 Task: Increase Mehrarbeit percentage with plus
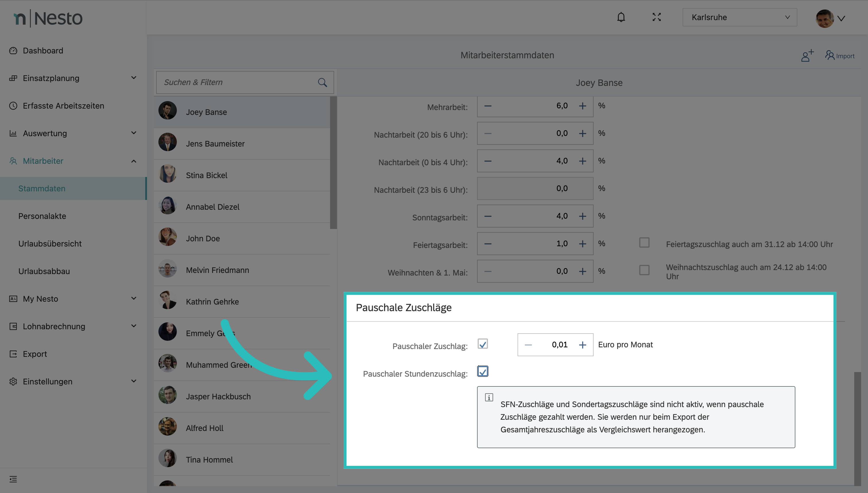[x=582, y=106]
